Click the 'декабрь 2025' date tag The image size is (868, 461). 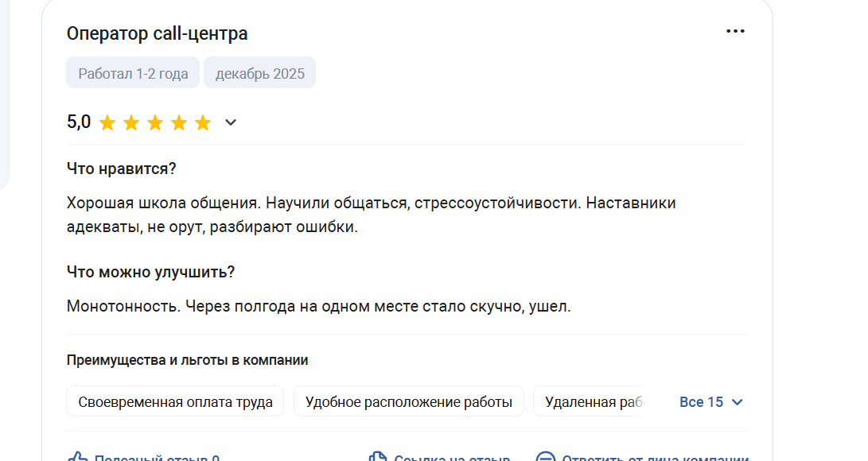pyautogui.click(x=259, y=72)
